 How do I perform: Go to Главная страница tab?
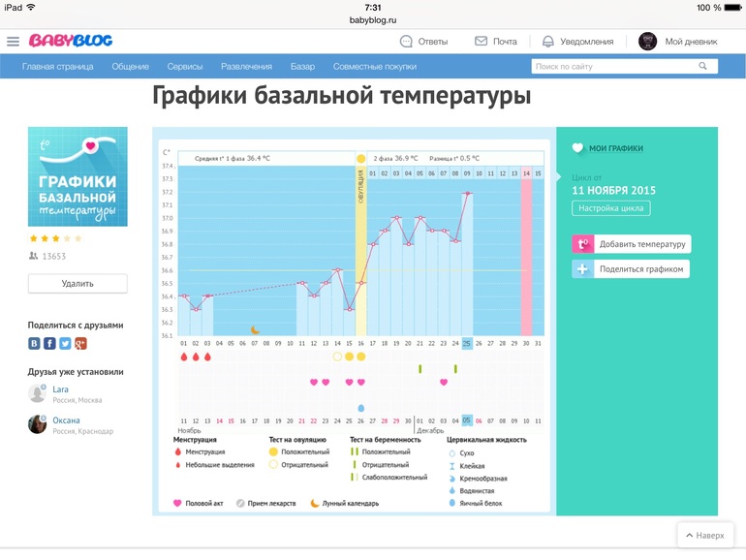[58, 67]
